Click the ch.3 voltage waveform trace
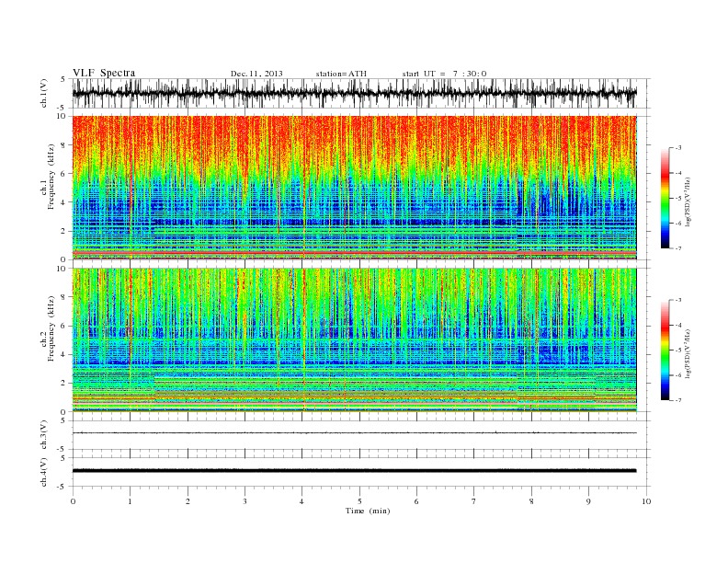The height and width of the screenshot is (563, 728). click(x=354, y=433)
